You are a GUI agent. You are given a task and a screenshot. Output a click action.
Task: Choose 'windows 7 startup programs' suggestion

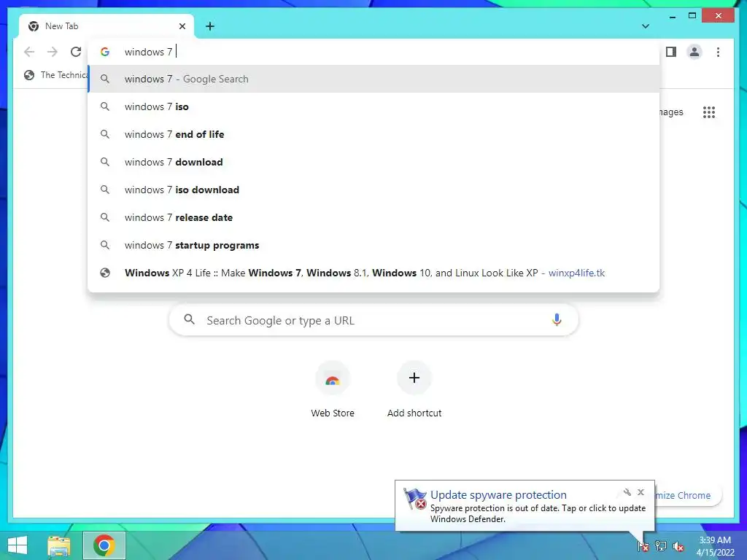pyautogui.click(x=374, y=245)
